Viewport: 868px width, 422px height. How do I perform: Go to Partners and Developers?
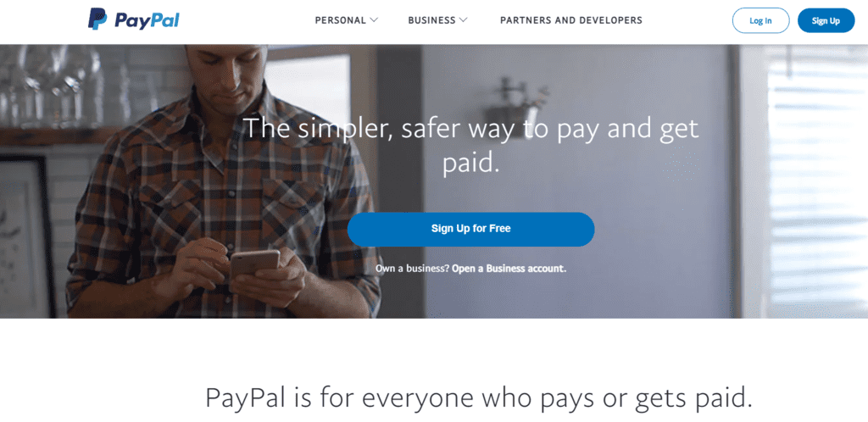571,20
